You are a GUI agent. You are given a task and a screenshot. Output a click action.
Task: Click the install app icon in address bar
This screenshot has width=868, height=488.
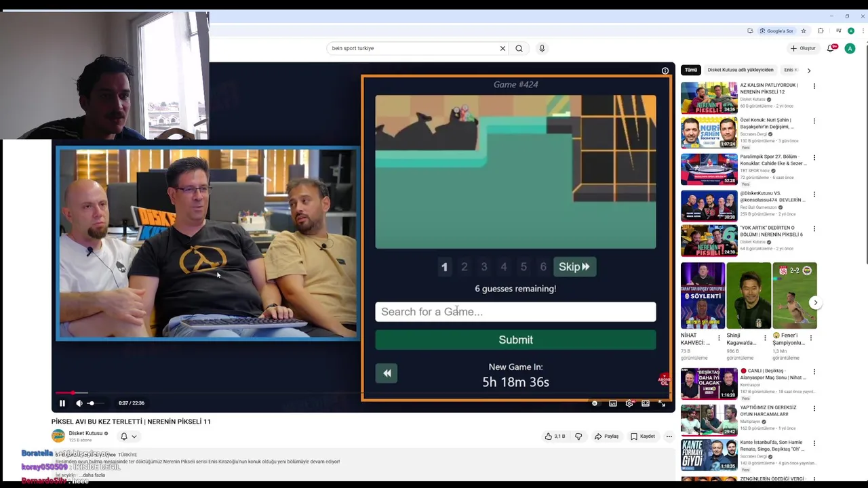tap(750, 30)
